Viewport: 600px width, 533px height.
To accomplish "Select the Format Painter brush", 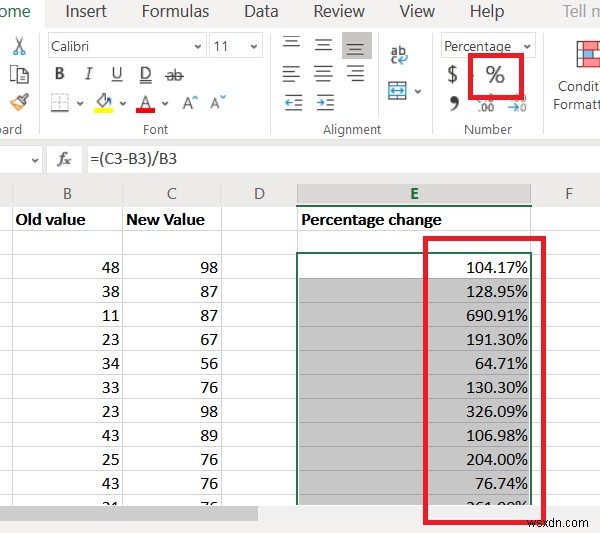I will coord(19,102).
